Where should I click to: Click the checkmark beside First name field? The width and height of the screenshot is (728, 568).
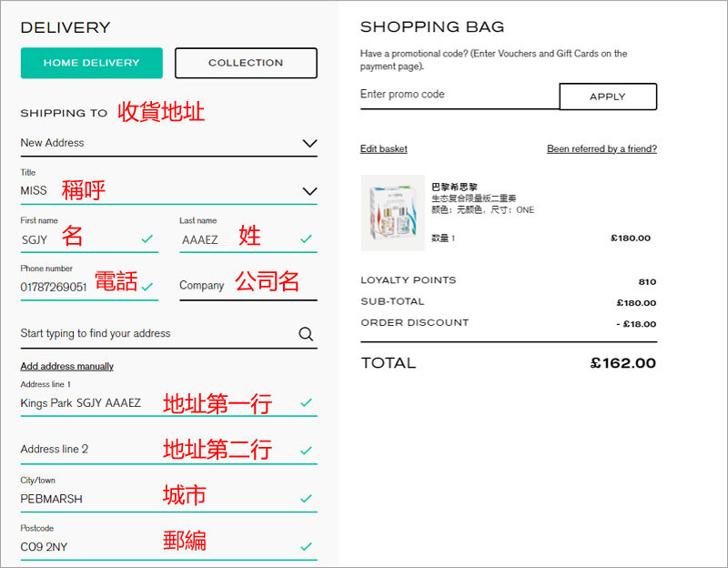[x=147, y=239]
